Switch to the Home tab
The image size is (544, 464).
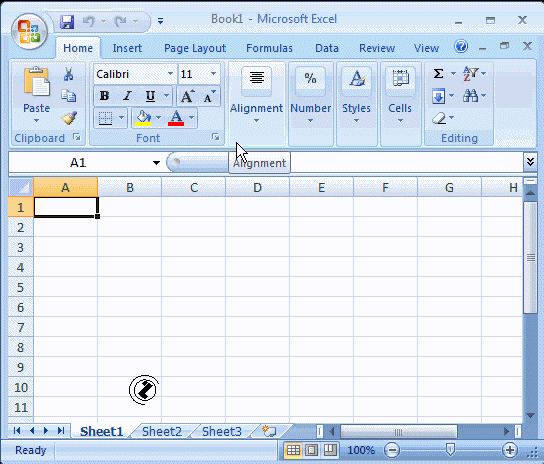(78, 48)
